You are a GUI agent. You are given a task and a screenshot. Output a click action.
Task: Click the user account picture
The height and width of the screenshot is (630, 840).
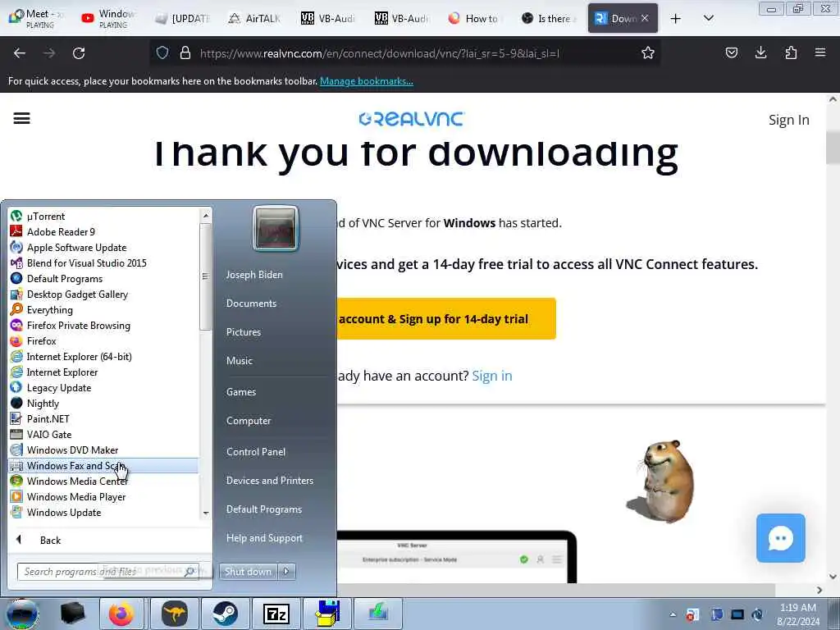tap(276, 228)
